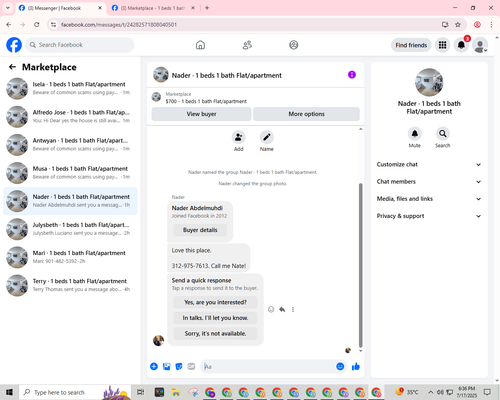
Task: Expand Media, files and links section
Action: pyautogui.click(x=429, y=199)
